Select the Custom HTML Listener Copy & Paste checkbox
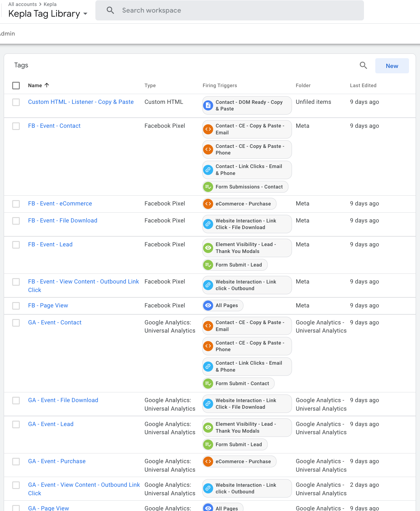Image resolution: width=420 pixels, height=511 pixels. tap(16, 102)
